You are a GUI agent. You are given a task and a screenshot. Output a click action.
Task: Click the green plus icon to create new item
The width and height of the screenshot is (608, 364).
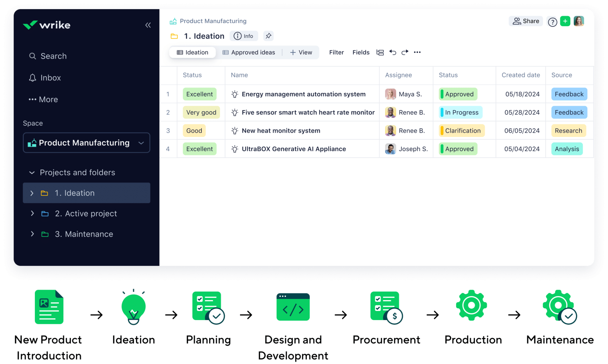[x=566, y=21]
